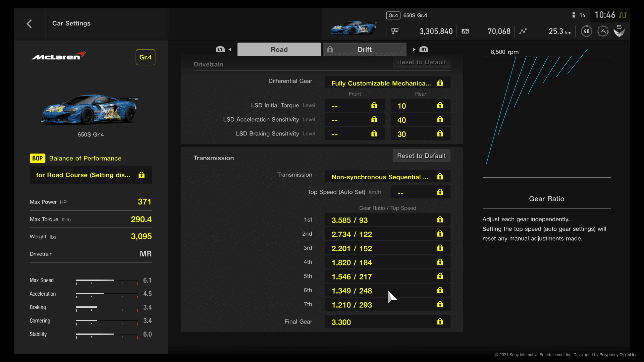Select rear LSD Braking Sensitivity value 30

click(421, 134)
